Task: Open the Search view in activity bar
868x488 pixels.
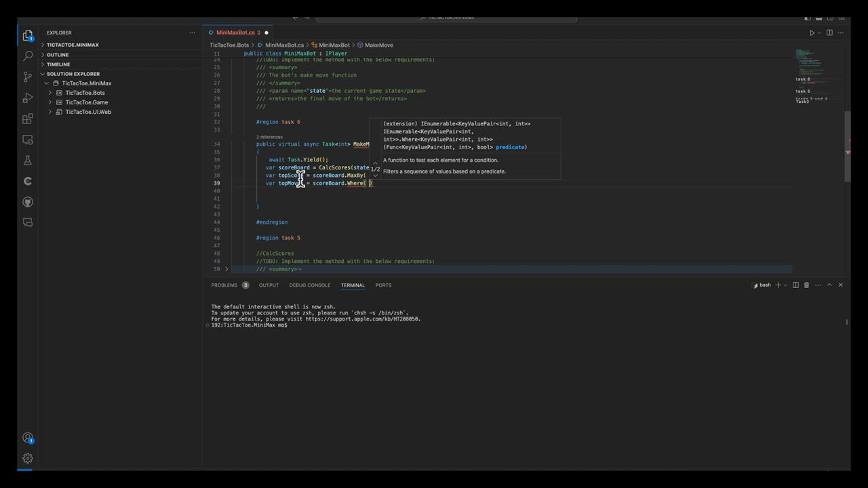Action: pos(28,56)
